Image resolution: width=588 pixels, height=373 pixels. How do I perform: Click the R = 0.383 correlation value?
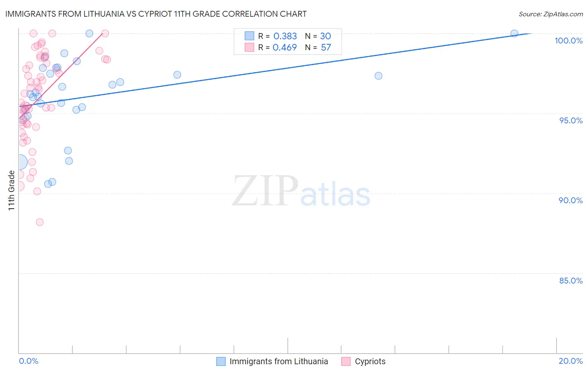277,36
